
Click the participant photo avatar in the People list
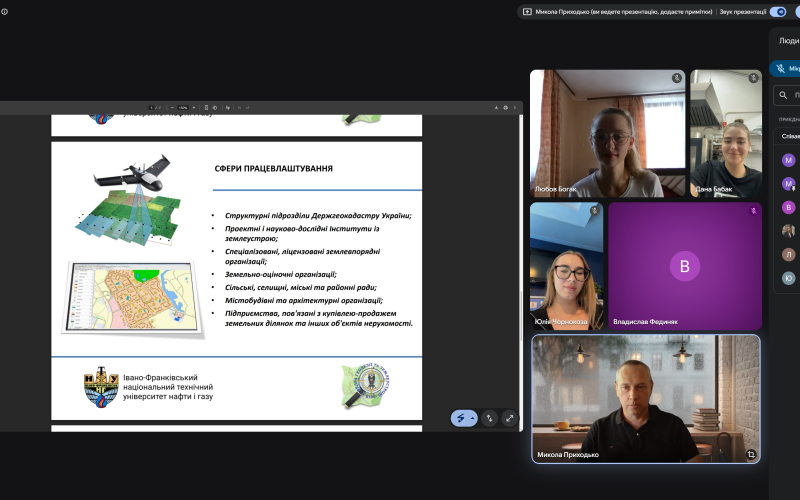[x=788, y=231]
